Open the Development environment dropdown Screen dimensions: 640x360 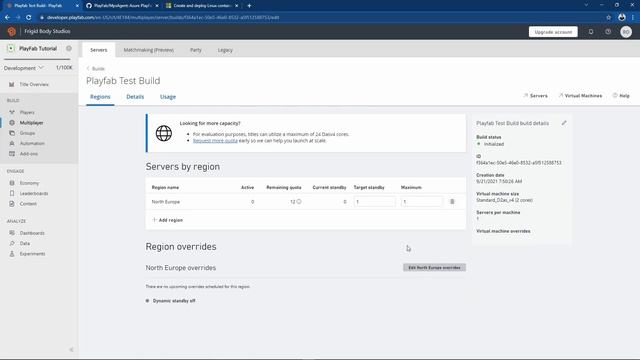(24, 68)
